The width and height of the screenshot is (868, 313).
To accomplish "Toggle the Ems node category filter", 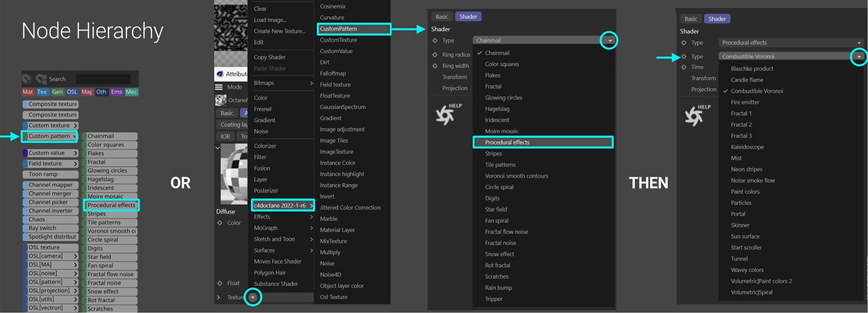I will [117, 92].
